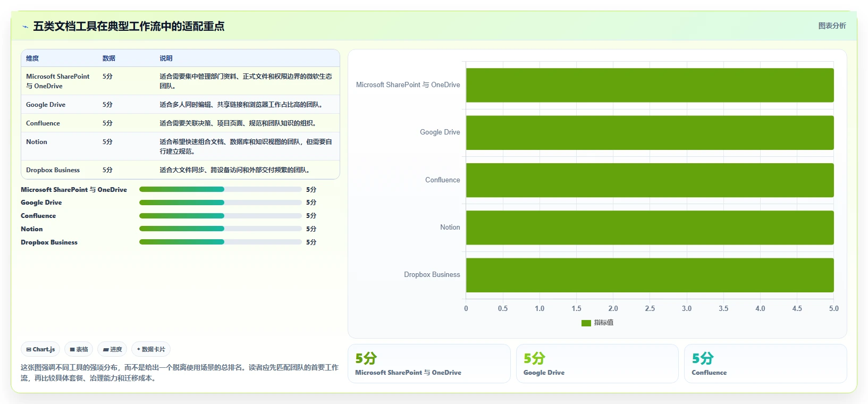Click the Notion label on the chart's vertical axis
This screenshot has width=868, height=404.
(450, 228)
